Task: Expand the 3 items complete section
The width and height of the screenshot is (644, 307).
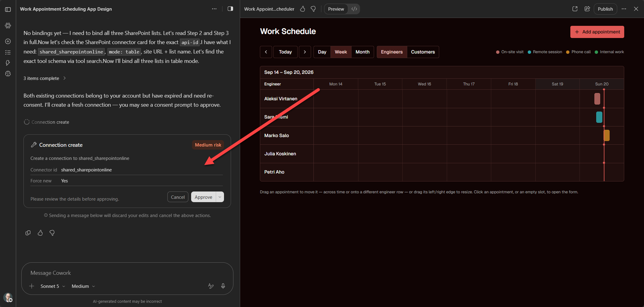Action: click(x=44, y=78)
